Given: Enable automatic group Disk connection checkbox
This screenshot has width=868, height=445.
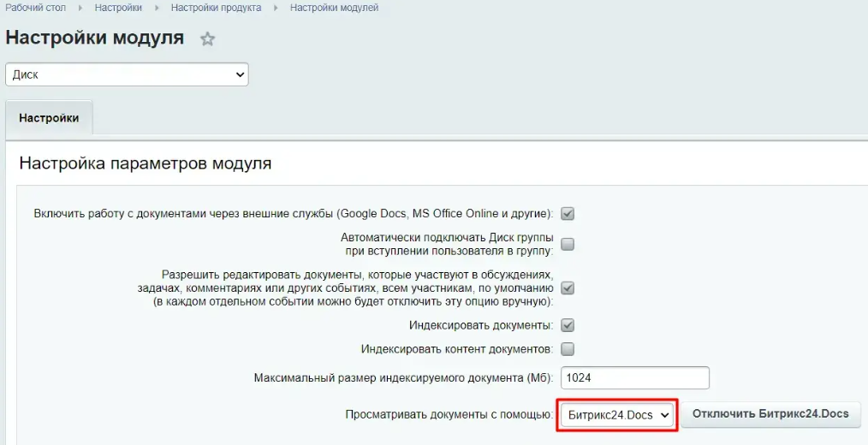Looking at the screenshot, I should point(568,244).
